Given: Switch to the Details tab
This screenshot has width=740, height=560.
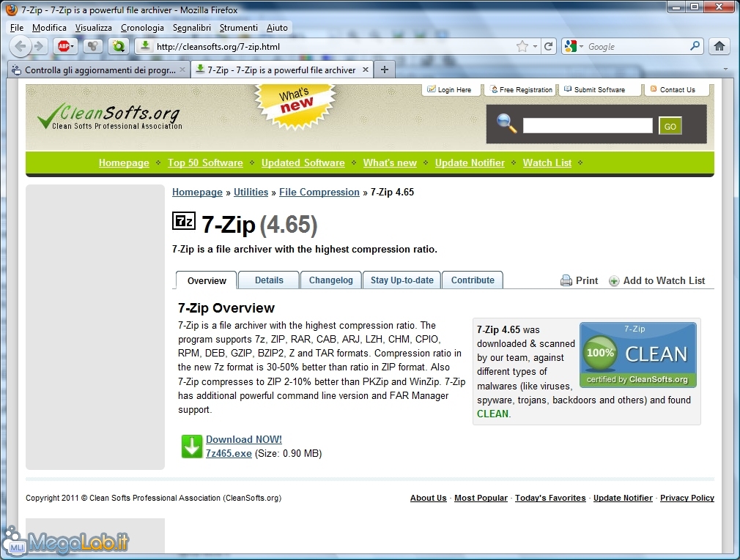Looking at the screenshot, I should (x=269, y=280).
